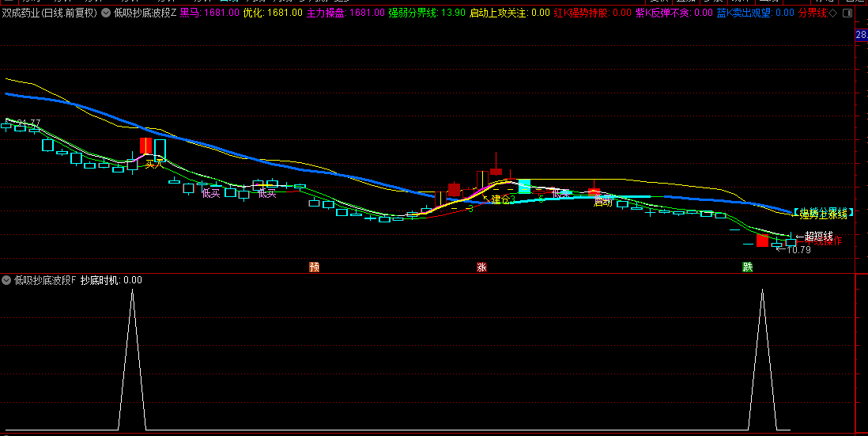Select the red candle beside 10.79 low
Screen dimensions: 868x436
click(762, 241)
